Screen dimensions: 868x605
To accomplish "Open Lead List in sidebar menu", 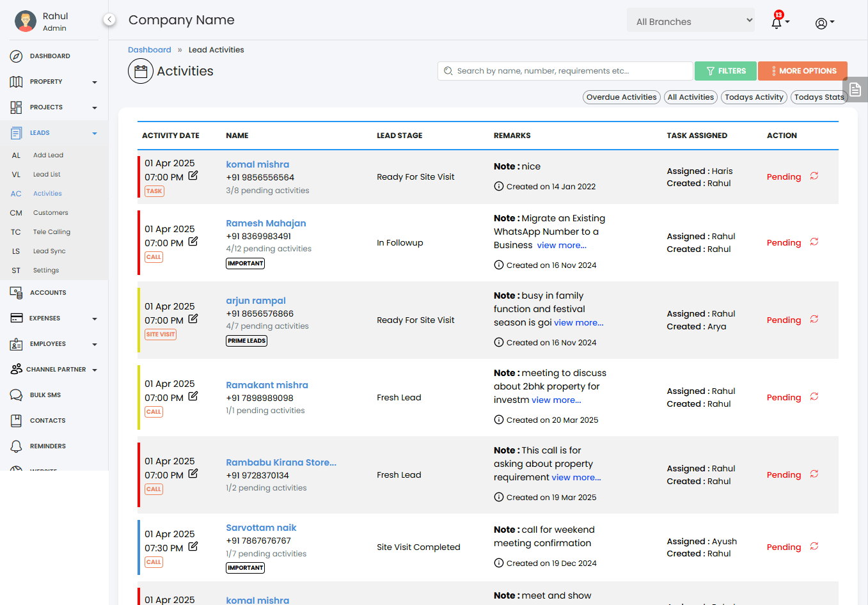I will coord(47,175).
